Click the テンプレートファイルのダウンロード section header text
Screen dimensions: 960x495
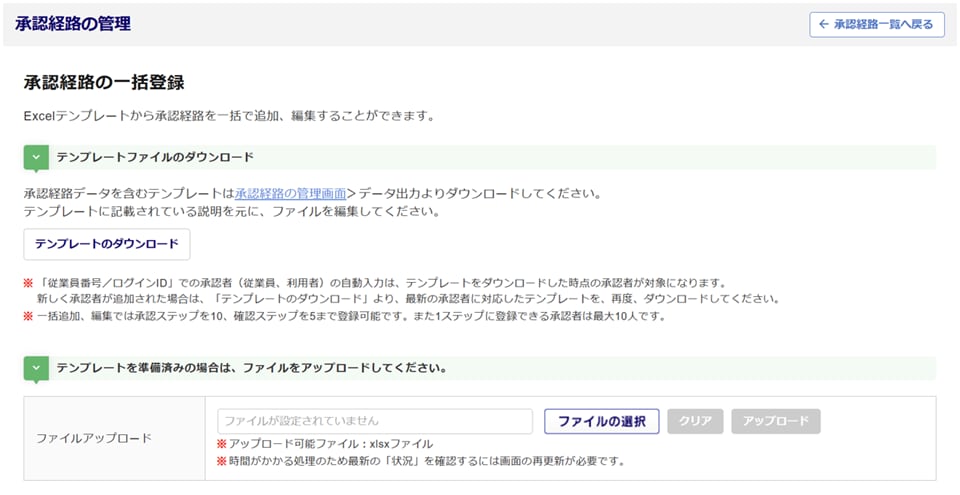click(155, 158)
